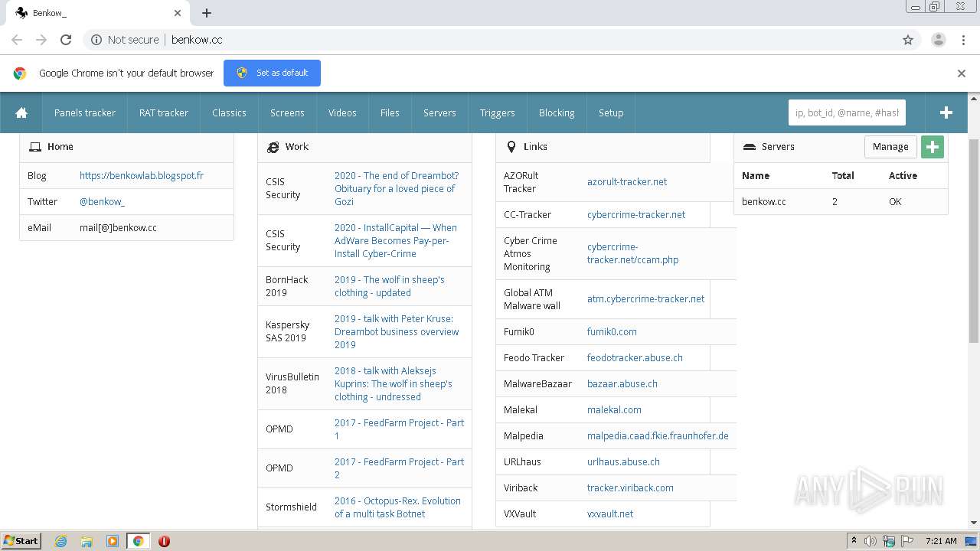
Task: Open FeedFarm Project Part 2 link
Action: (399, 468)
